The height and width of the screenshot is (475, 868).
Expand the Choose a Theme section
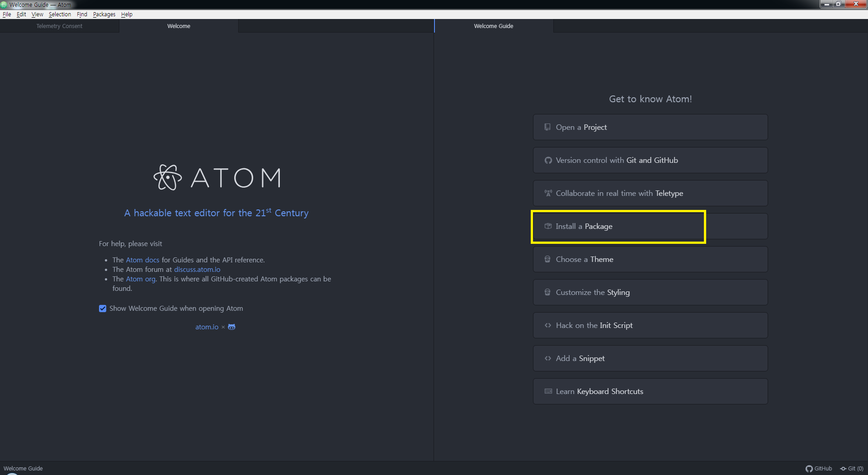click(650, 259)
